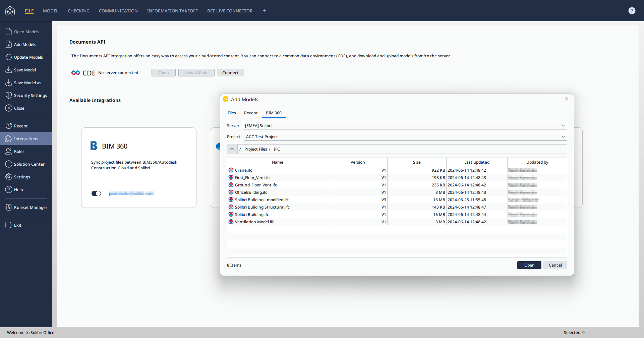Go up one folder level arrow

(x=232, y=149)
